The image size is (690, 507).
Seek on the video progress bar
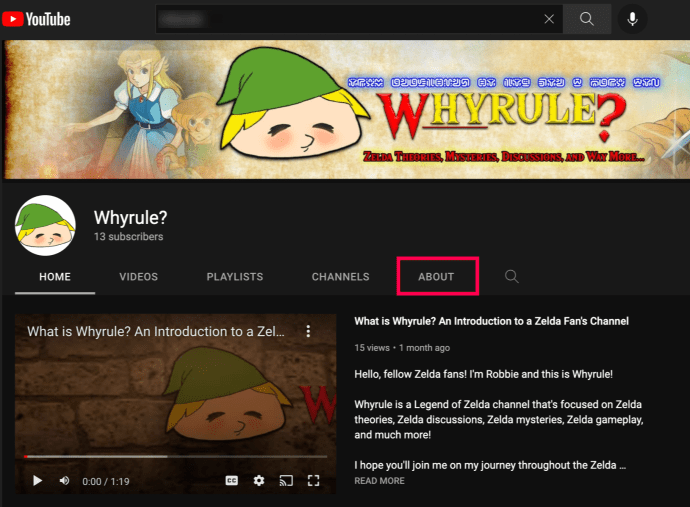(175, 457)
